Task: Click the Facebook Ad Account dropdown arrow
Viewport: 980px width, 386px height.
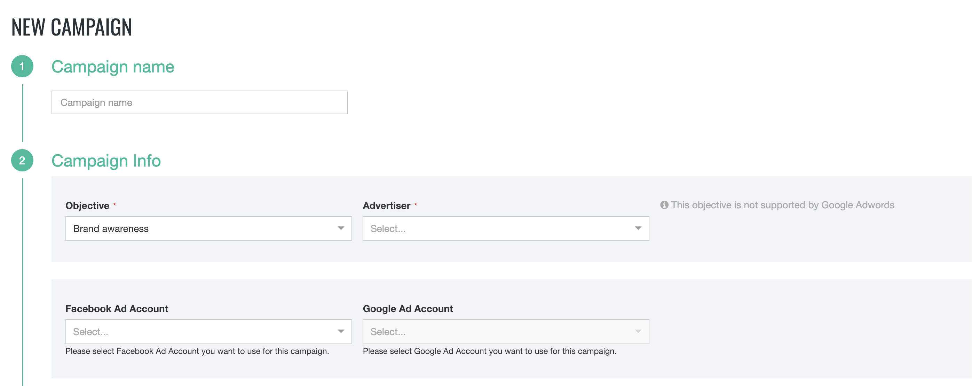Action: [x=340, y=331]
